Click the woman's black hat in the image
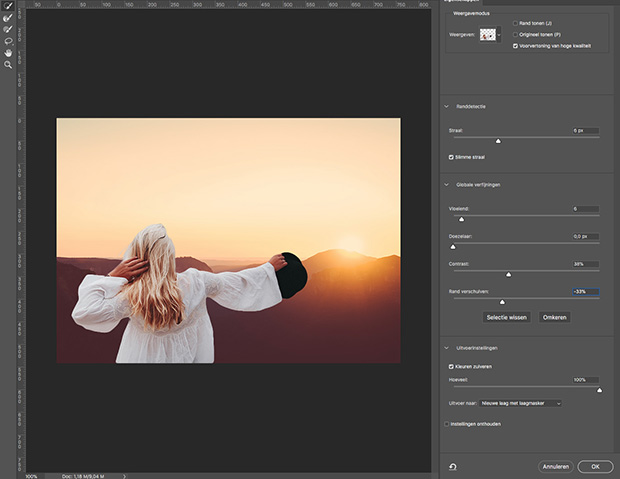 293,276
